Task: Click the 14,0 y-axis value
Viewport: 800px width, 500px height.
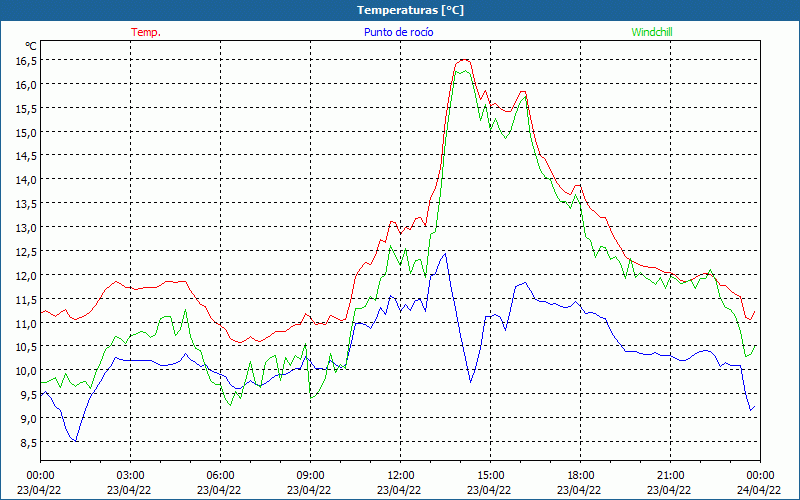Action: [27, 180]
